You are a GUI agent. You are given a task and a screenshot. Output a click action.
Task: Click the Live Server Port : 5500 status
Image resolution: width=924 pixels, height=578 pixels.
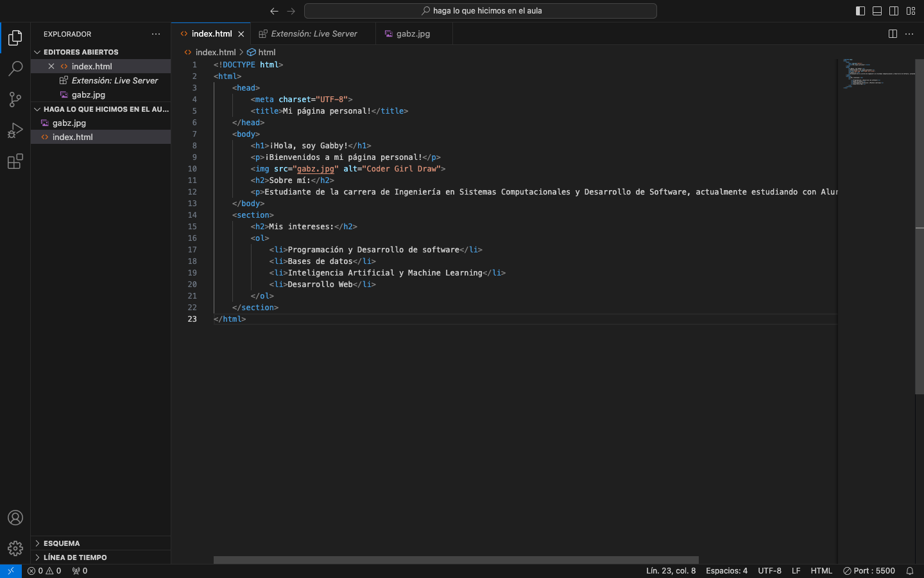[869, 571]
